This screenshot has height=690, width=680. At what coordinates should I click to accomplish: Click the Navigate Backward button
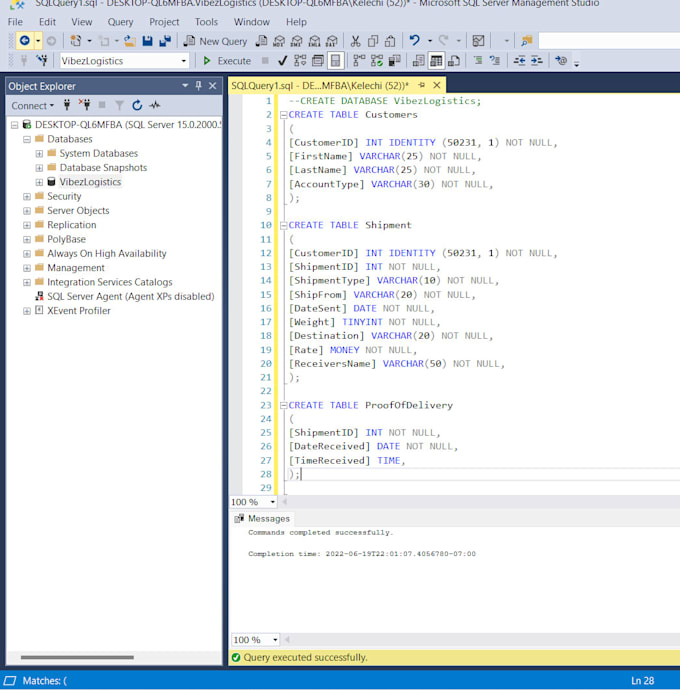[x=25, y=41]
